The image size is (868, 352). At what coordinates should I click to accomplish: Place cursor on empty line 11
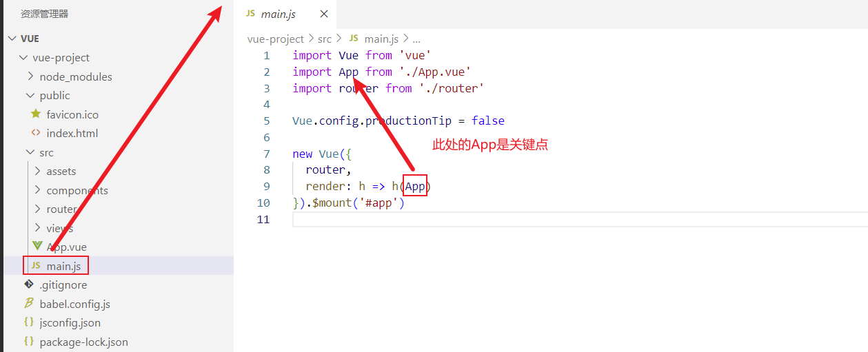pyautogui.click(x=414, y=220)
